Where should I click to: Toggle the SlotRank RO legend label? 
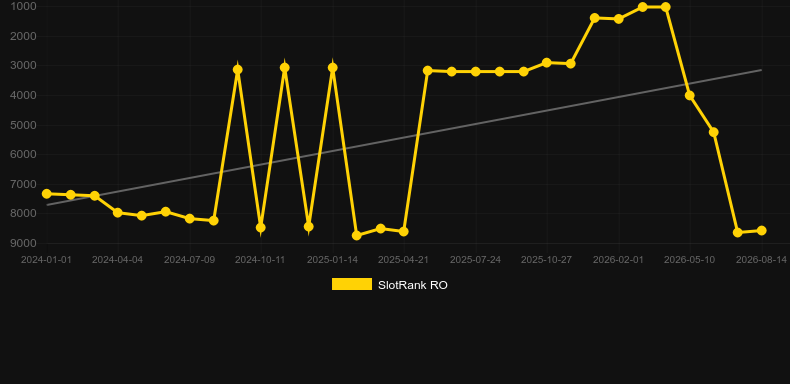[413, 285]
